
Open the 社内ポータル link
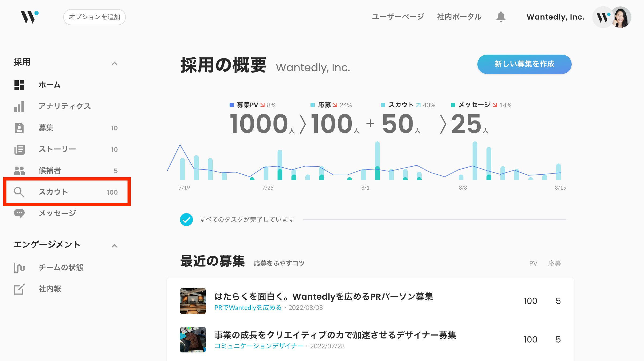459,17
